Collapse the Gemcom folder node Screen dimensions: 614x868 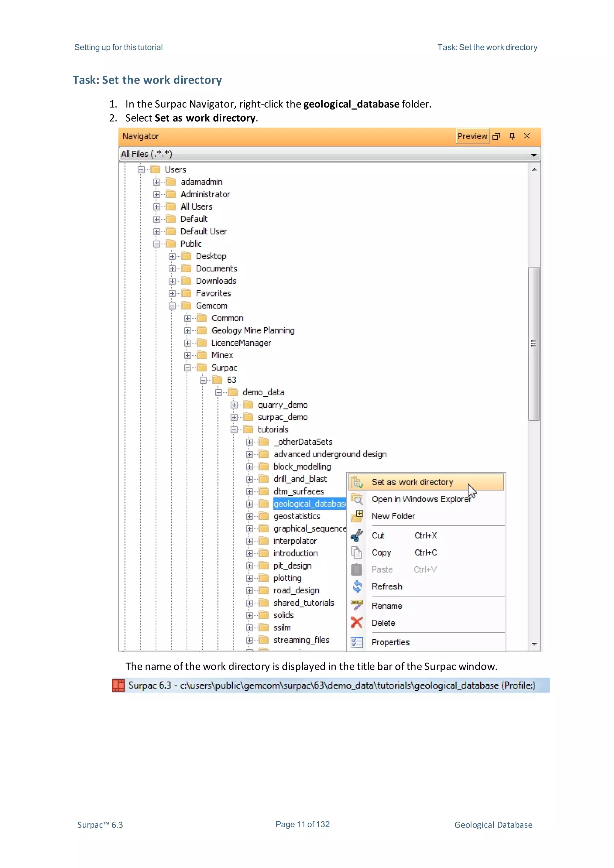click(x=172, y=306)
